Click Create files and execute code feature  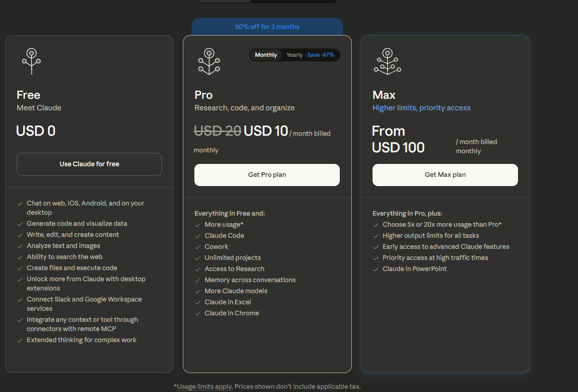(x=72, y=268)
